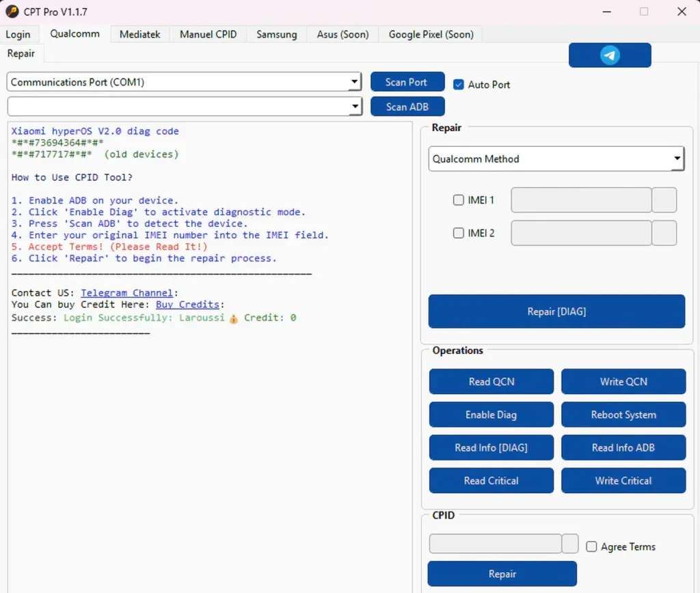
Task: Click the Write QCN button
Action: (x=623, y=381)
